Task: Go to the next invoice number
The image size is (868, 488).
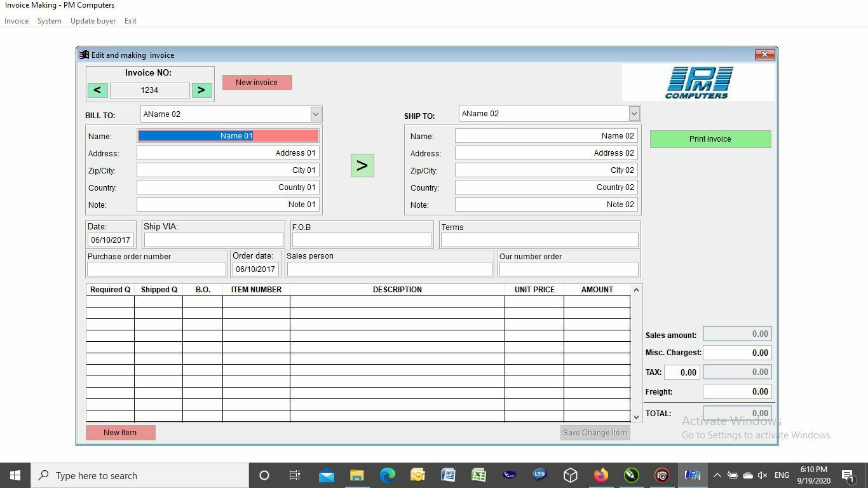Action: (x=201, y=90)
